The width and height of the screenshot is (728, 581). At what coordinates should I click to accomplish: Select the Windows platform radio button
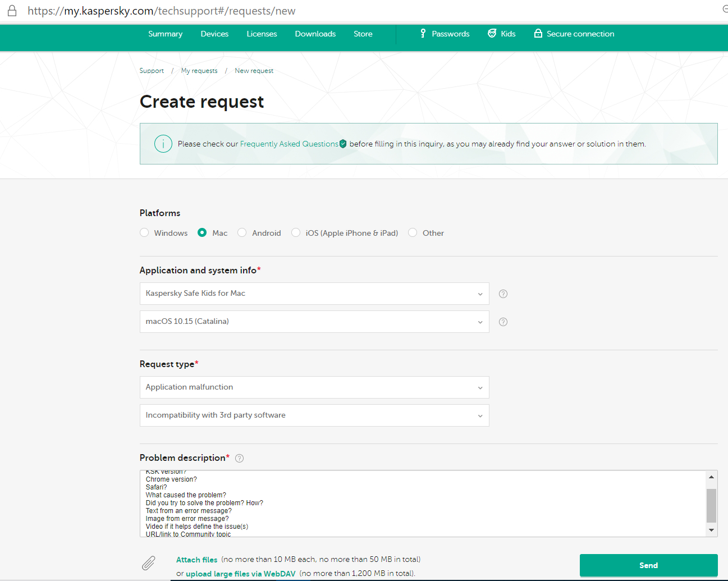click(x=144, y=232)
